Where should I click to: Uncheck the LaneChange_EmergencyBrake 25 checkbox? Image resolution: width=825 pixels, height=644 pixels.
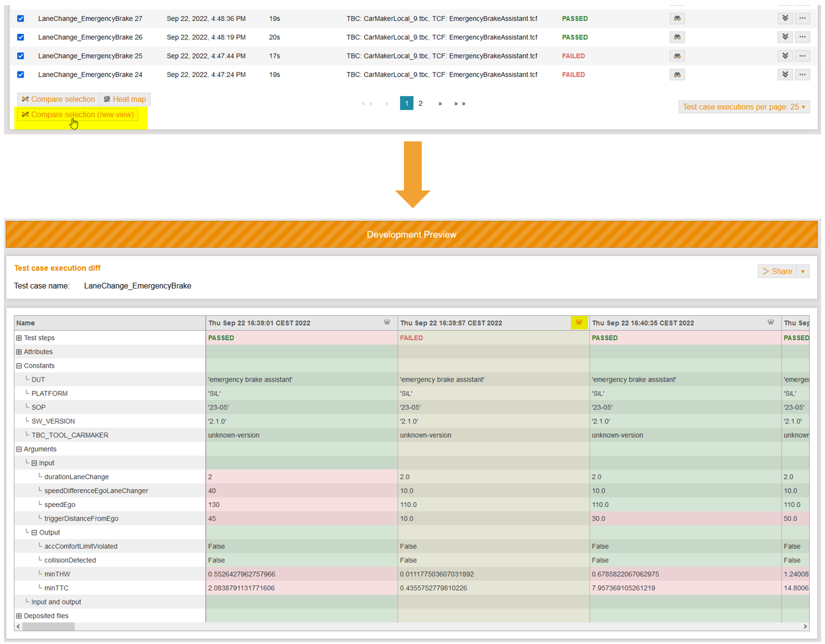coord(20,55)
